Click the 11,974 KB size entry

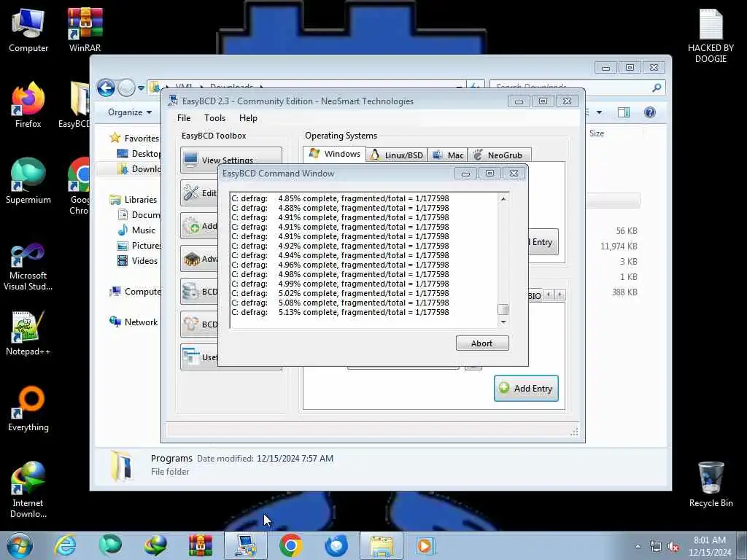coord(619,246)
